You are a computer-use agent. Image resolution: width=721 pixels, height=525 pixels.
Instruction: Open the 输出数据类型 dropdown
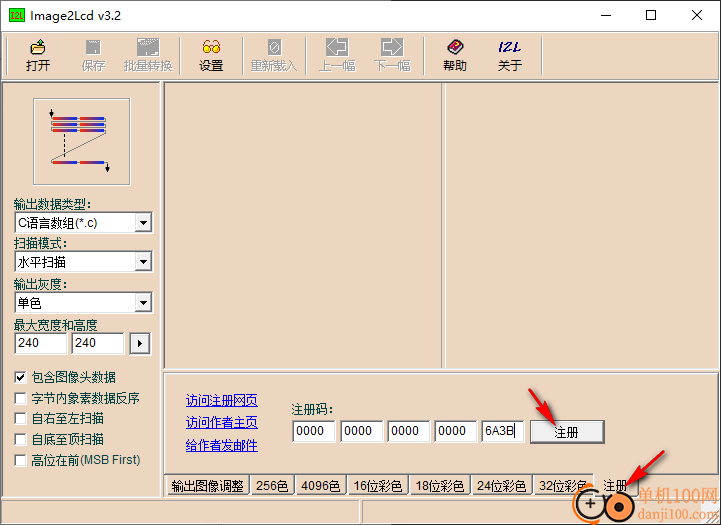point(143,223)
